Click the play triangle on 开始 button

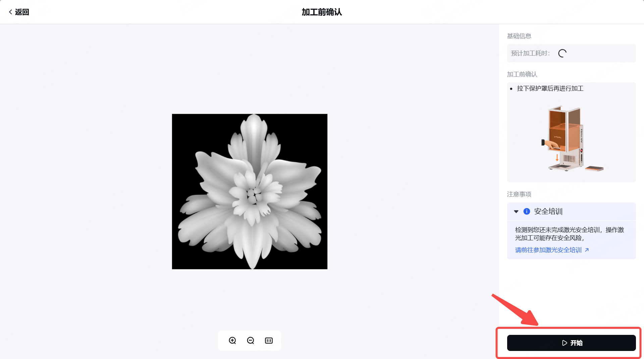pos(565,343)
